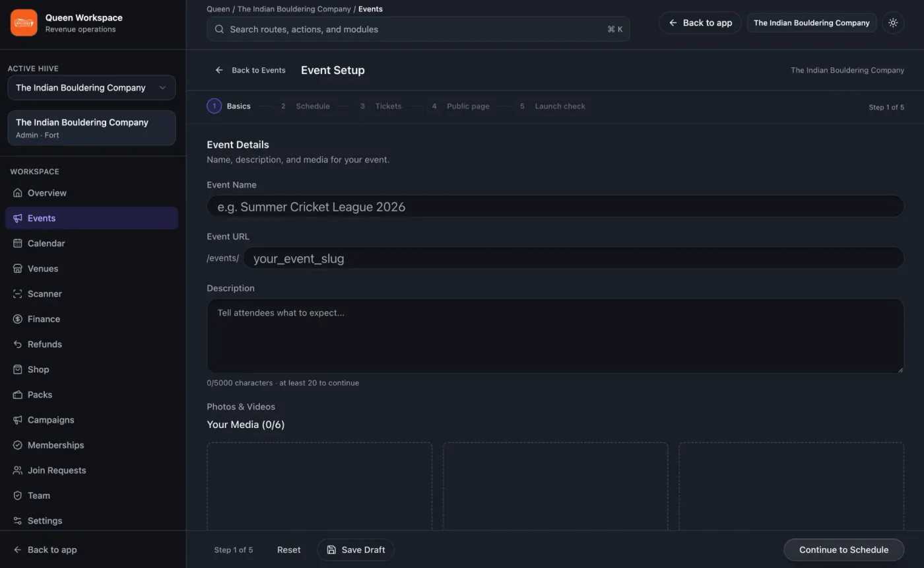The image size is (924, 568).
Task: Click the Settings sliders icon
Action: coord(18,520)
